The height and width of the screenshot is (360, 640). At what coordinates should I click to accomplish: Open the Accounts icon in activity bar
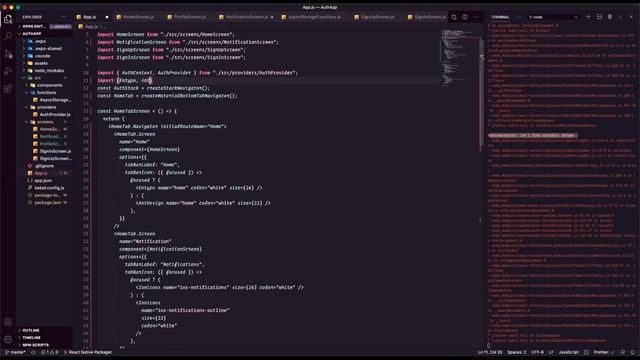pos(8,322)
